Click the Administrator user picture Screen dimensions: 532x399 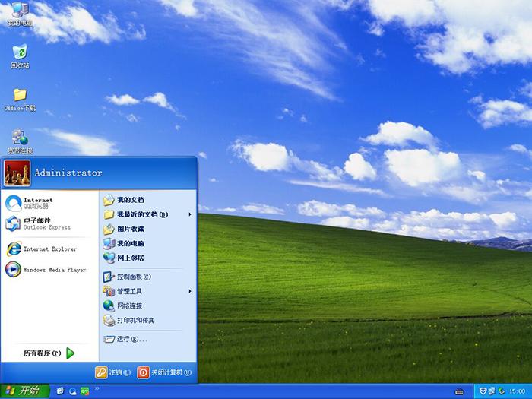coord(17,173)
